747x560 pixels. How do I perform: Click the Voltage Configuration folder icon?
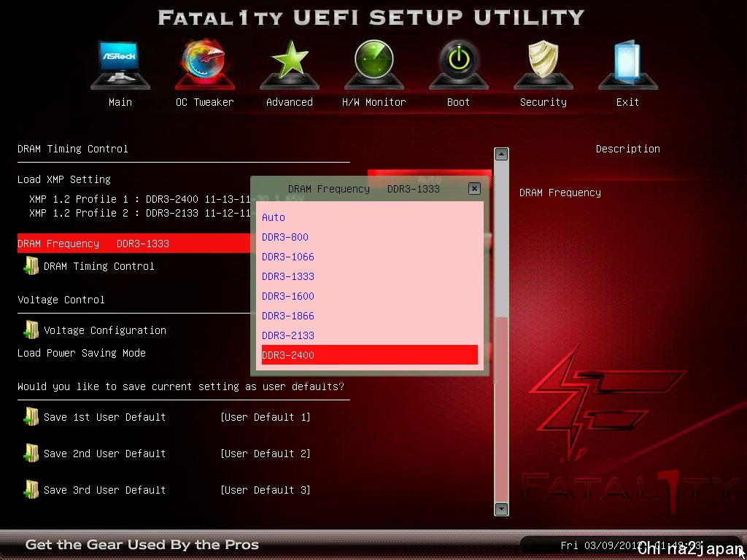[31, 330]
